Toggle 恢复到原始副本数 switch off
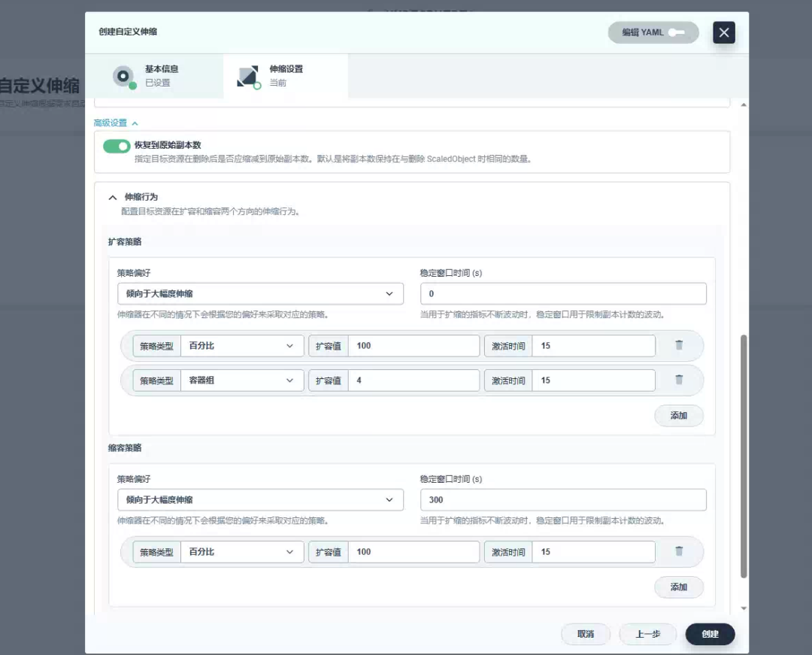The width and height of the screenshot is (812, 655). tap(117, 147)
